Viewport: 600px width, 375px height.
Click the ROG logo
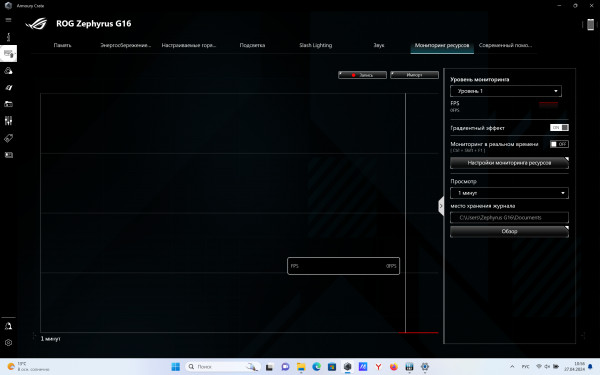pyautogui.click(x=36, y=24)
